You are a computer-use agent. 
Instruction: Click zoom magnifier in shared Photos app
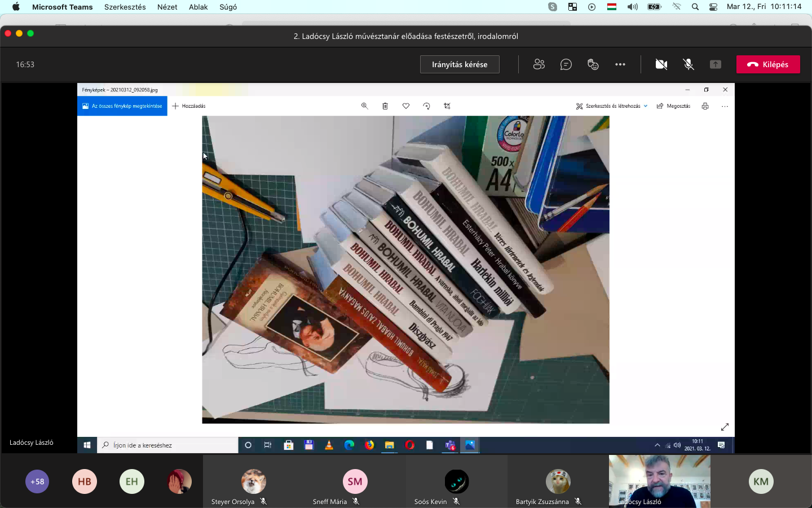(x=365, y=106)
